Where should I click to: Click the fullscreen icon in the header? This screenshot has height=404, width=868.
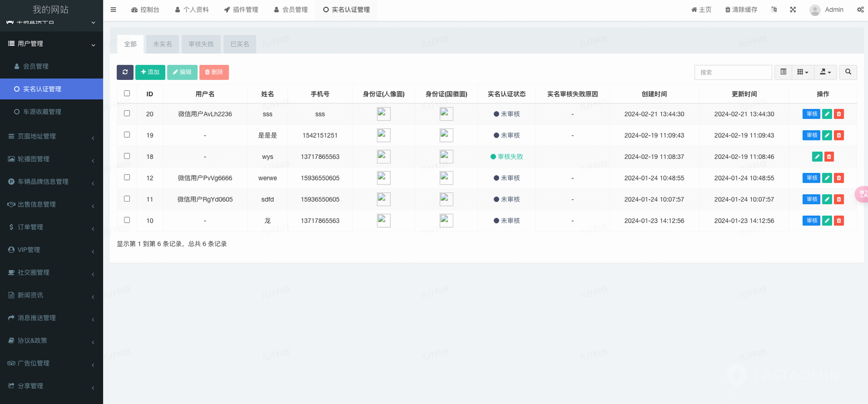[x=793, y=9]
